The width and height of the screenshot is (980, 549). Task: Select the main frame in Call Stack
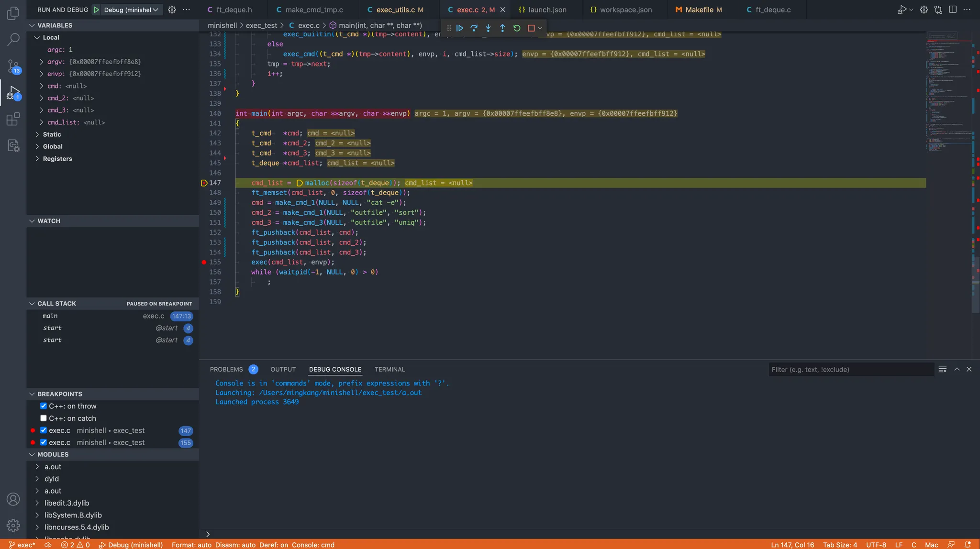click(x=50, y=316)
